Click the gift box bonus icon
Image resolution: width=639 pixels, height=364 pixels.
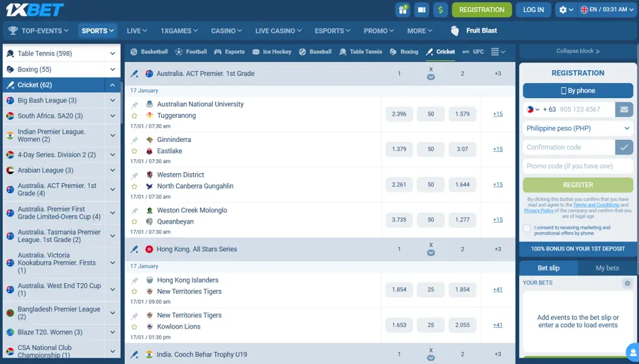[403, 10]
